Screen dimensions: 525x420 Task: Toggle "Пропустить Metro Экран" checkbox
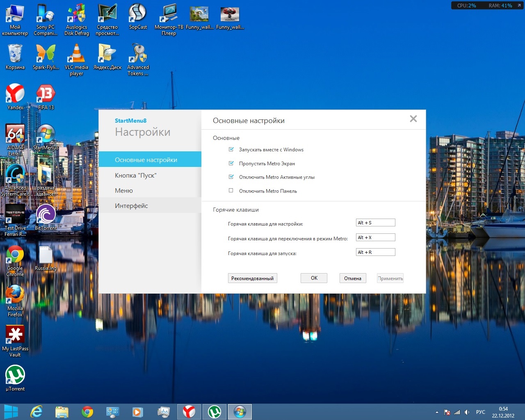[x=231, y=163]
